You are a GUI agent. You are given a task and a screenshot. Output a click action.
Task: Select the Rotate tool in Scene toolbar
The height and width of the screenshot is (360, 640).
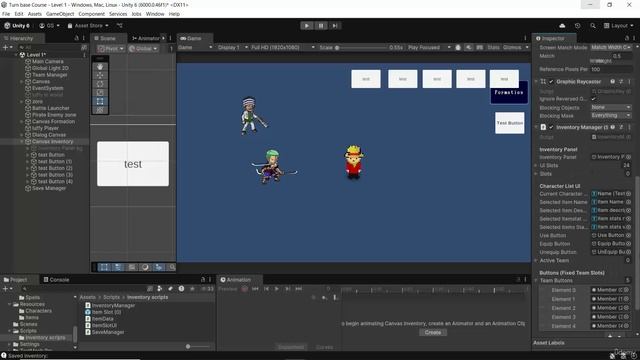pyautogui.click(x=100, y=84)
